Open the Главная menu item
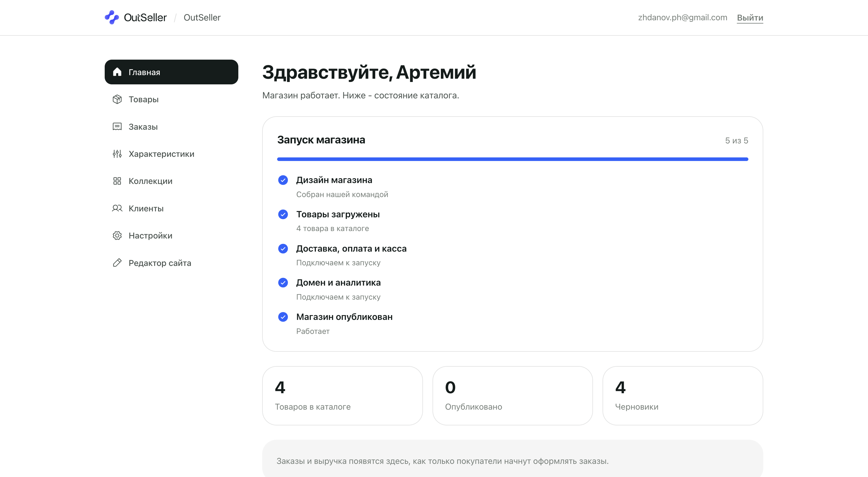This screenshot has width=868, height=477. pos(171,72)
